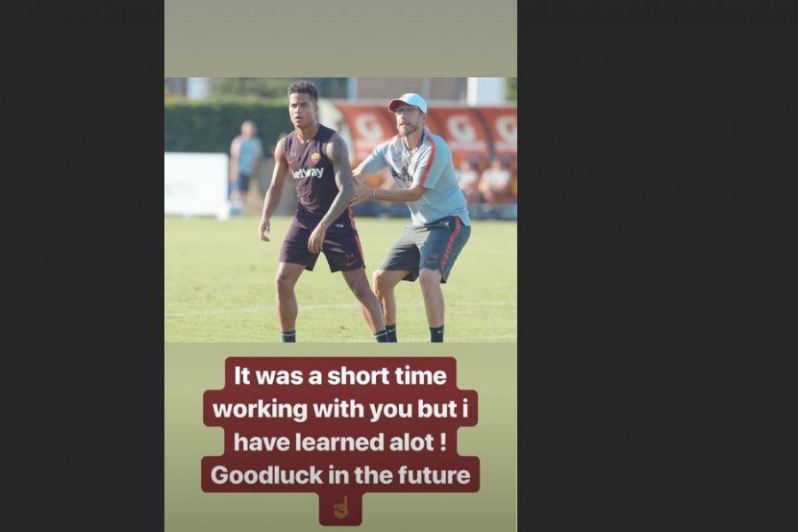Viewport: 798px width, 532px height.
Task: Click the dark empty area left of the story
Action: coord(82,266)
